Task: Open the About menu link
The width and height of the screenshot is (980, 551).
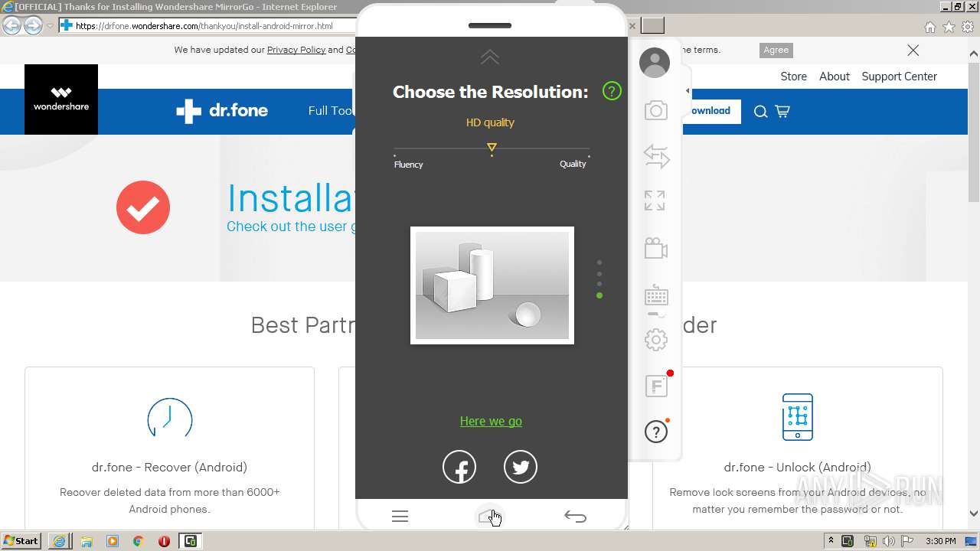Action: coord(835,77)
